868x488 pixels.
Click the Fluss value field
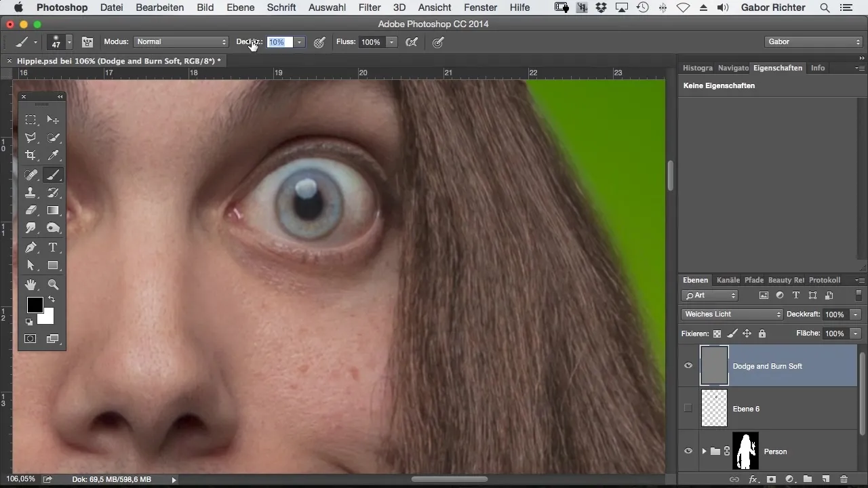click(x=371, y=42)
